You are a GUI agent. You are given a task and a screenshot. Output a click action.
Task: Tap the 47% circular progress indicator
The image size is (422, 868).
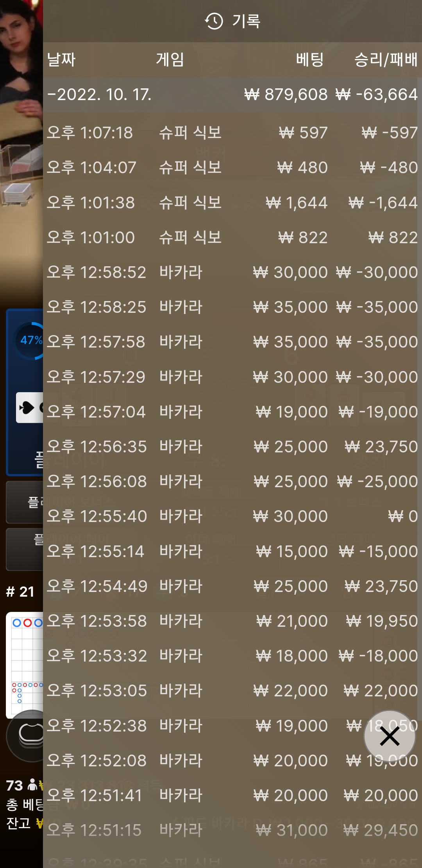point(29,341)
